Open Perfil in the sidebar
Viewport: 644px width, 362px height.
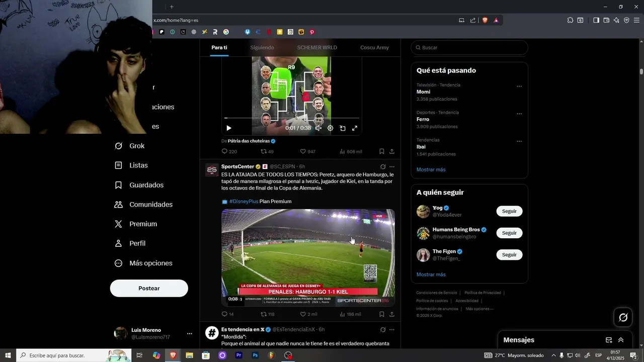130,243
